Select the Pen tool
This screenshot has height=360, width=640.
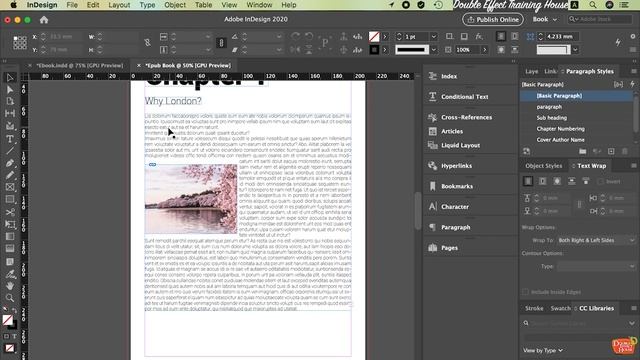pos(10,163)
